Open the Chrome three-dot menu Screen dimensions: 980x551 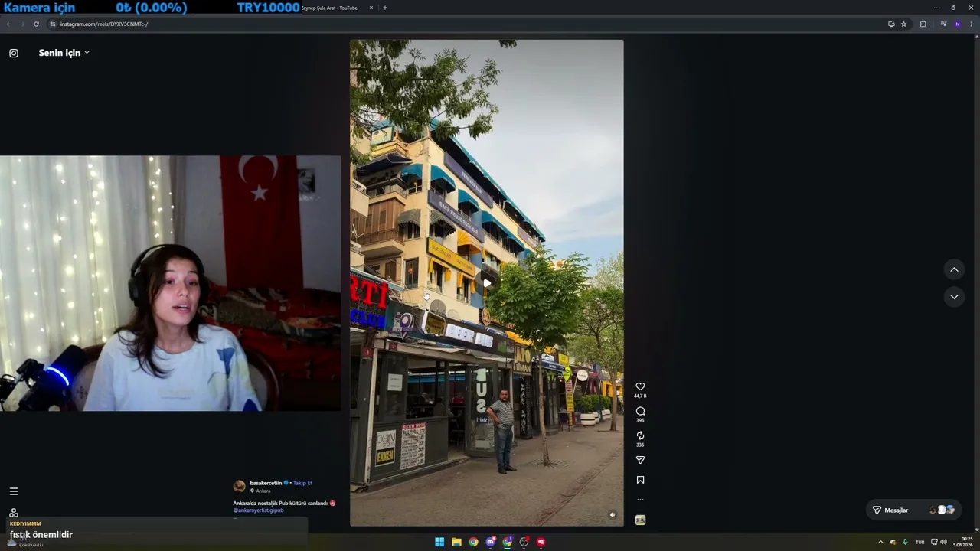[x=971, y=24]
